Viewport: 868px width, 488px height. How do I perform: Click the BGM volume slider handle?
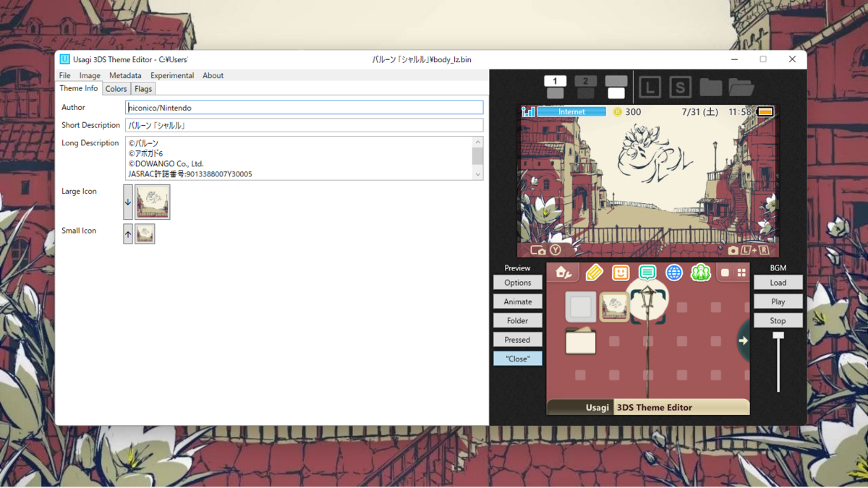(x=778, y=335)
